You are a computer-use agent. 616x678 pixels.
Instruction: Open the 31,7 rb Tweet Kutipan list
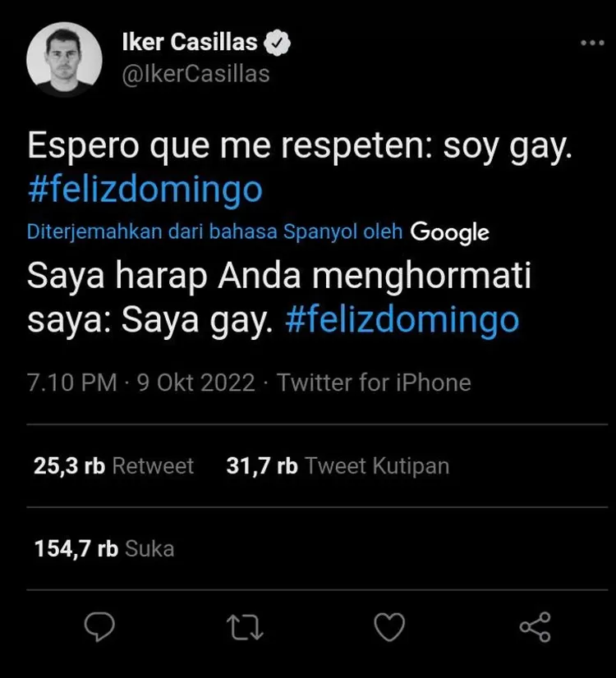pyautogui.click(x=337, y=465)
